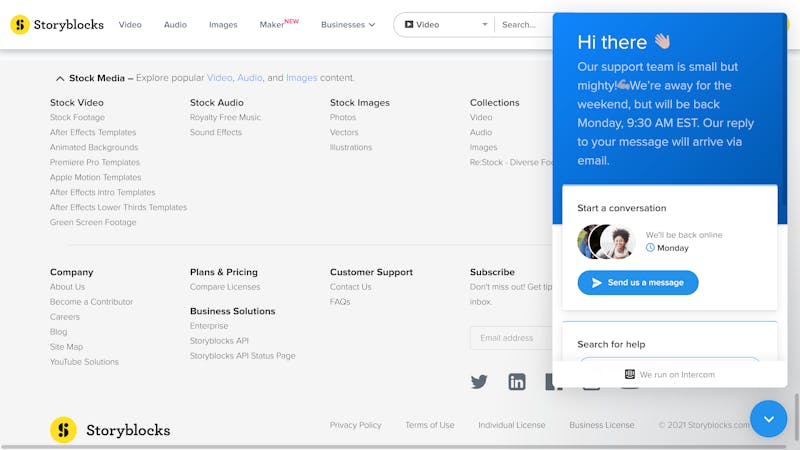
Task: Open Compare Licenses link
Action: pyautogui.click(x=225, y=287)
